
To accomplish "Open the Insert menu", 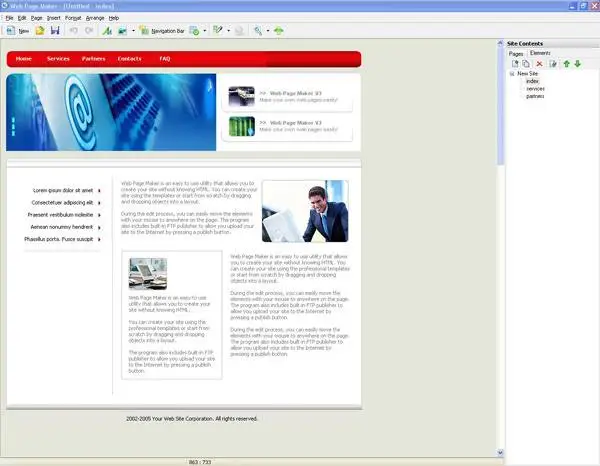I will (54, 18).
